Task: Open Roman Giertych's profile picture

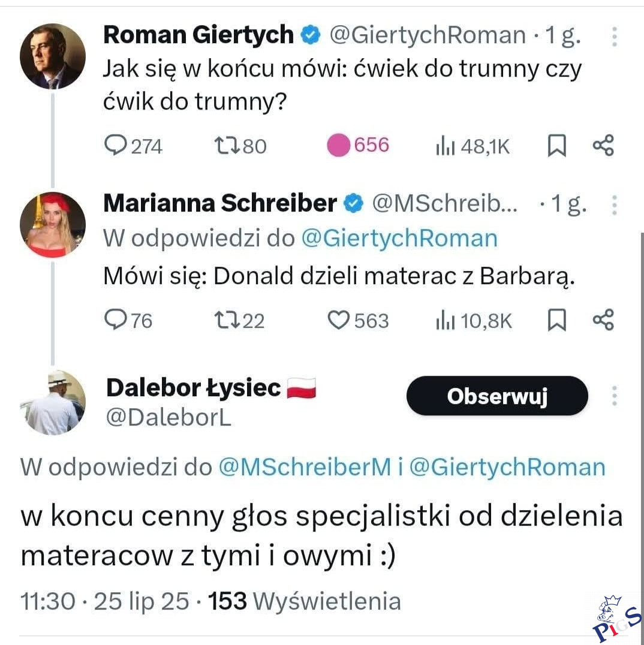Action: pyautogui.click(x=53, y=56)
